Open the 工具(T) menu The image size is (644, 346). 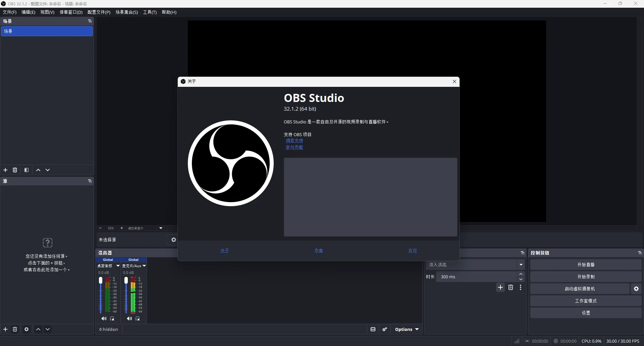tap(150, 12)
